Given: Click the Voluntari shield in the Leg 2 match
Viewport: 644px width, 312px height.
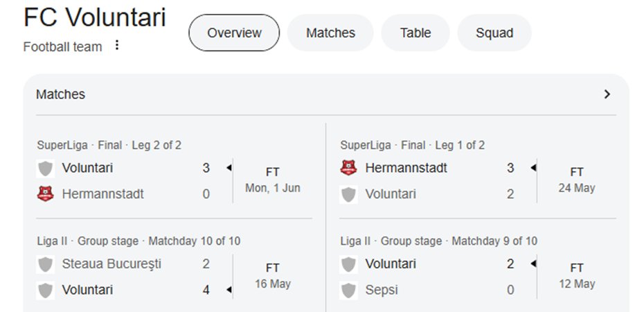Looking at the screenshot, I should click(45, 168).
